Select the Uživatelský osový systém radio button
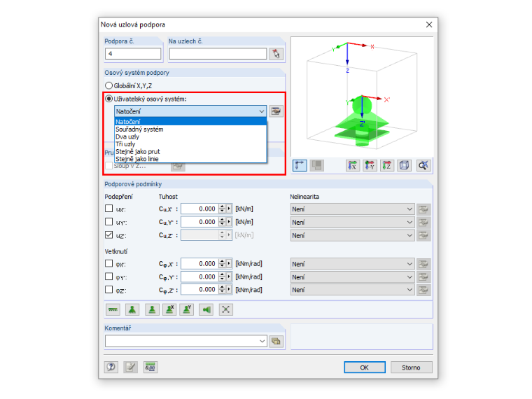 [x=108, y=99]
